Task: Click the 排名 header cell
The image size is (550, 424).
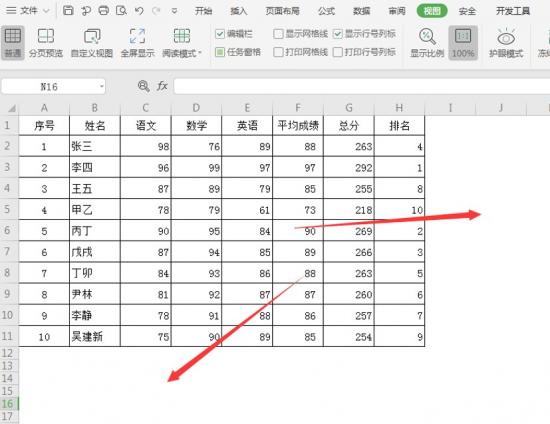Action: (x=399, y=126)
